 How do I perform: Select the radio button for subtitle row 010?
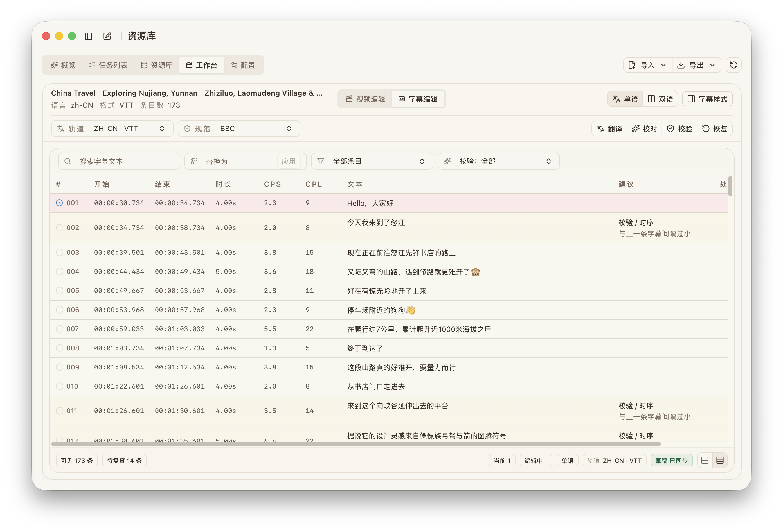[x=60, y=386]
